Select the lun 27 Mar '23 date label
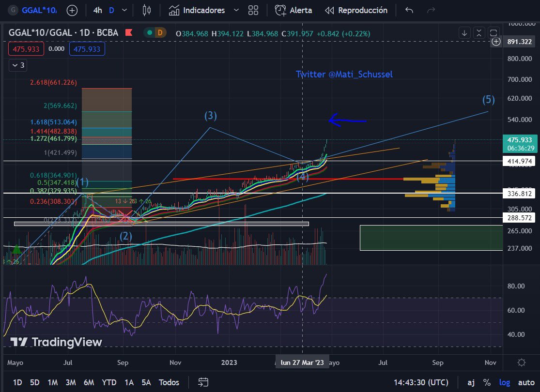 click(x=302, y=362)
